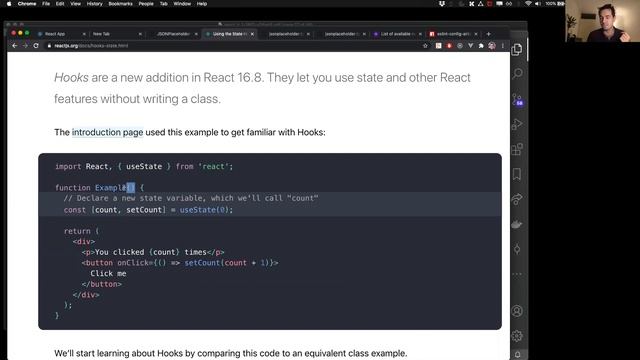Open the Apple menu

(9, 4)
